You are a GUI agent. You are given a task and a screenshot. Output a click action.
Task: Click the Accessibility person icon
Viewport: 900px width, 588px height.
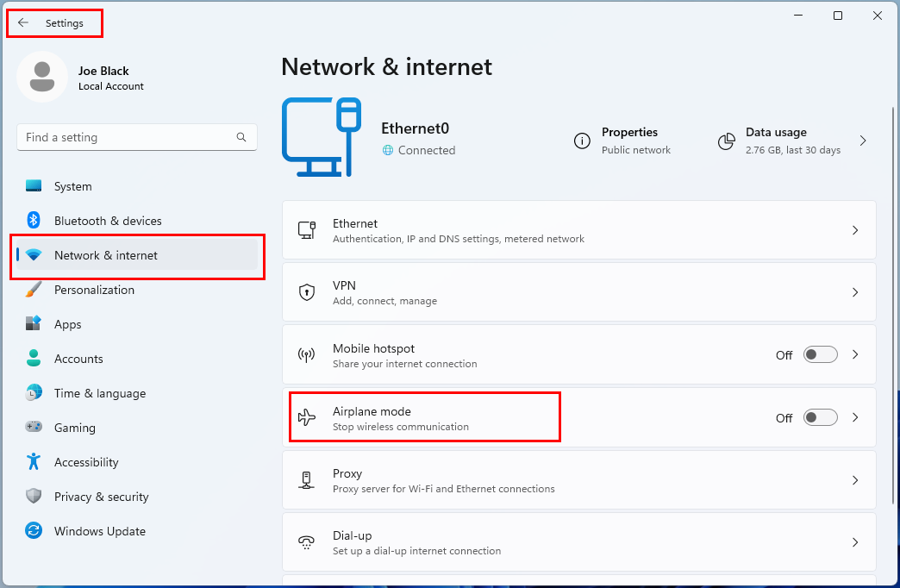point(34,462)
